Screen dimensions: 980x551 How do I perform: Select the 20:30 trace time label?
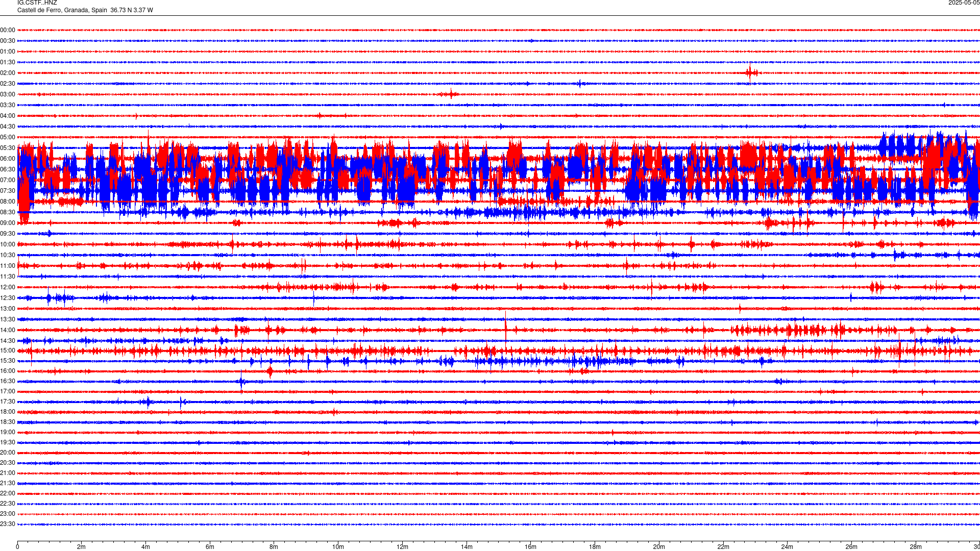click(8, 463)
